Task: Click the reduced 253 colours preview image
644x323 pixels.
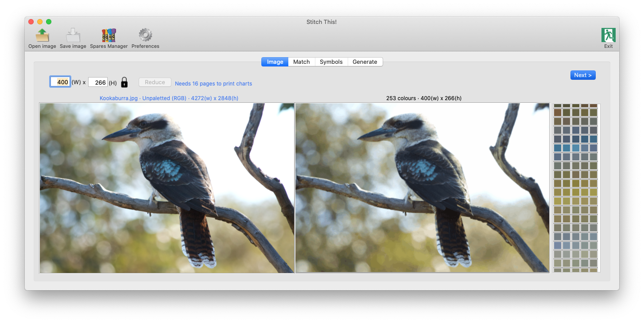Action: point(422,188)
